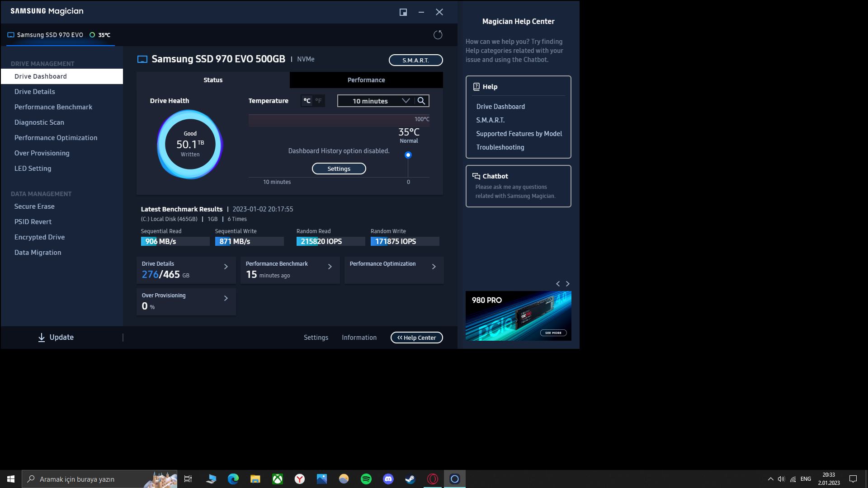Open Spotify from the taskbar
The image size is (868, 488).
[x=366, y=479]
